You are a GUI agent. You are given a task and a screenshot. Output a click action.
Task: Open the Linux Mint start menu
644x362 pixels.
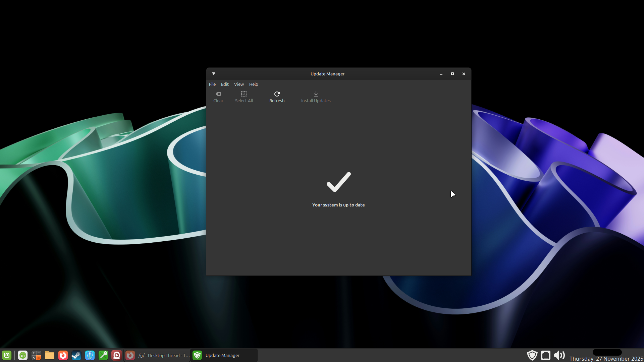(7, 355)
